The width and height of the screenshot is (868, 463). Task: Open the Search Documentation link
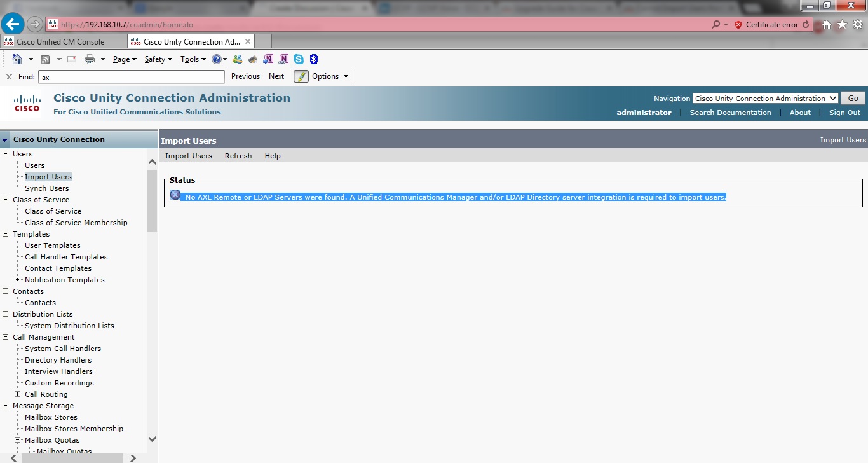(730, 113)
